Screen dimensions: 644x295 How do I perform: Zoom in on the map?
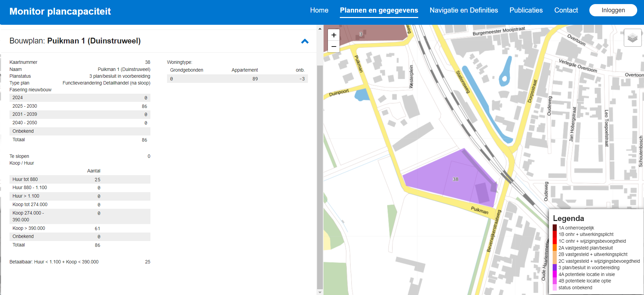click(x=334, y=35)
